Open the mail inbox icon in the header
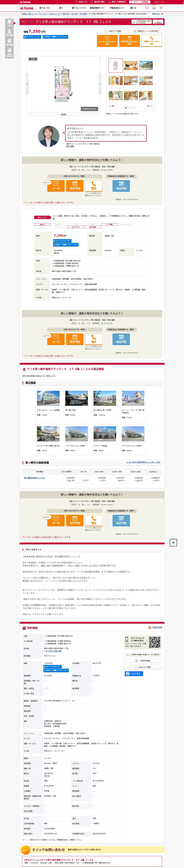 pyautogui.click(x=154, y=8)
